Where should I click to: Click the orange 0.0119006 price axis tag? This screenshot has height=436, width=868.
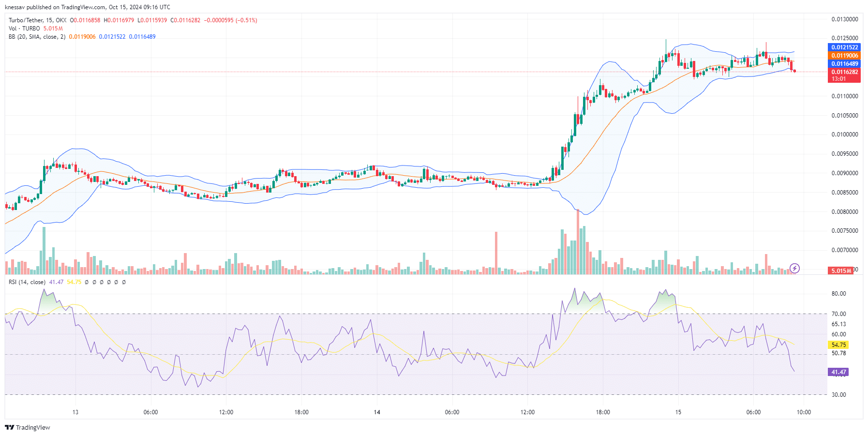pos(844,56)
